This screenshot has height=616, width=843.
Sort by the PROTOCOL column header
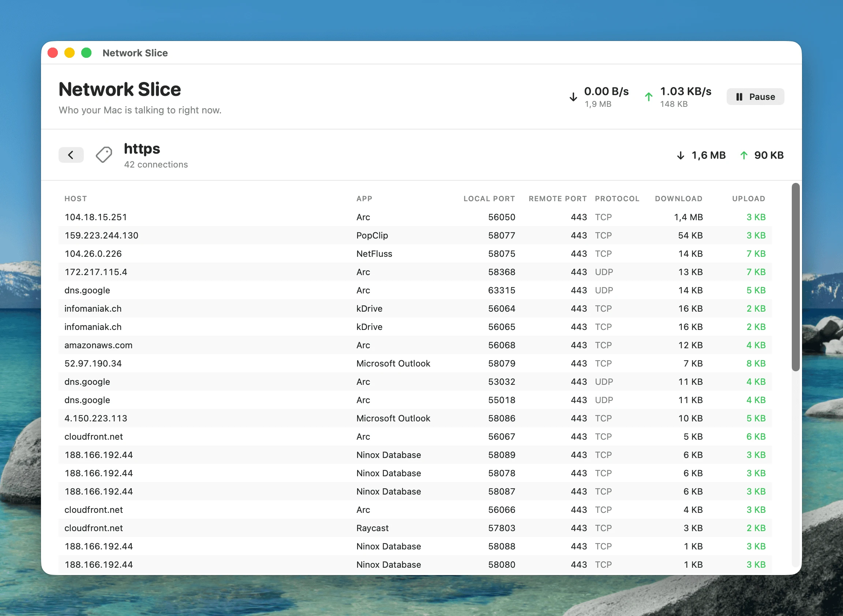tap(617, 199)
